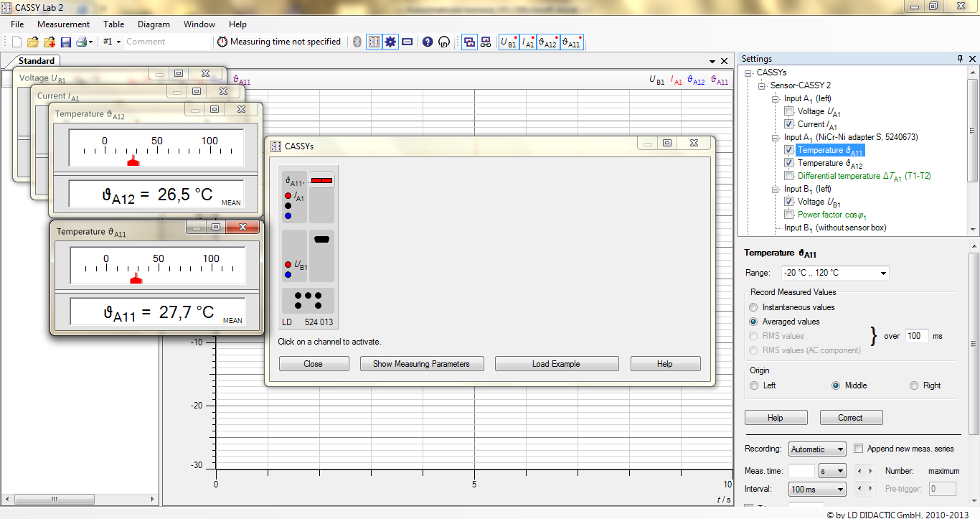This screenshot has width=980, height=519.
Task: Collapse the Sensor-CASSY 2 tree node
Action: [763, 85]
